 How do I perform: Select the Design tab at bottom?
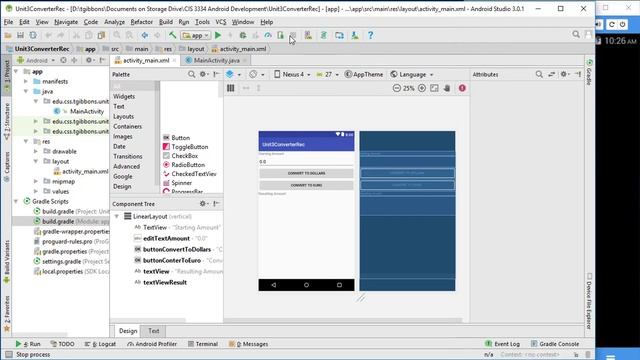128,331
